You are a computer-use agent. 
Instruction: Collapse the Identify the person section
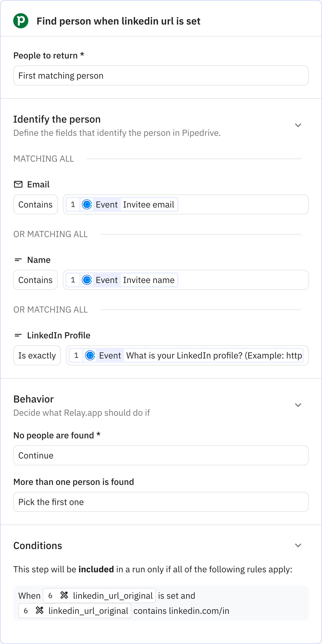click(x=298, y=125)
